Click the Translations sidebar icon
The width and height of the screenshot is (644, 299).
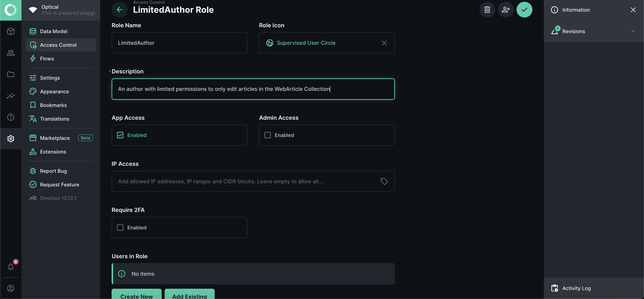[33, 118]
